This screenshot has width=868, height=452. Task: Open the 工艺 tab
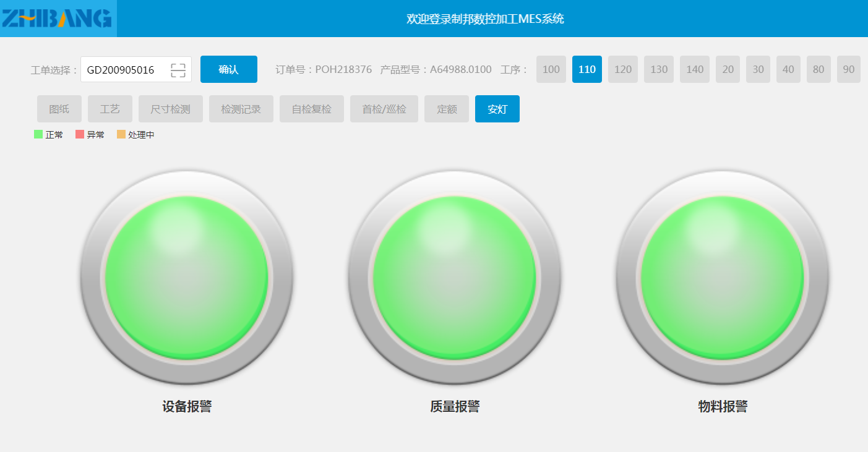click(x=110, y=109)
